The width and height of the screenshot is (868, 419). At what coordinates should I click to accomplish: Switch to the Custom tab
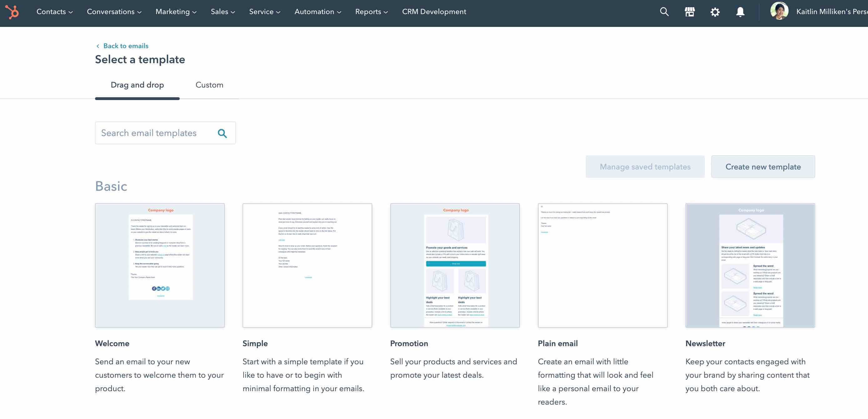[209, 85]
